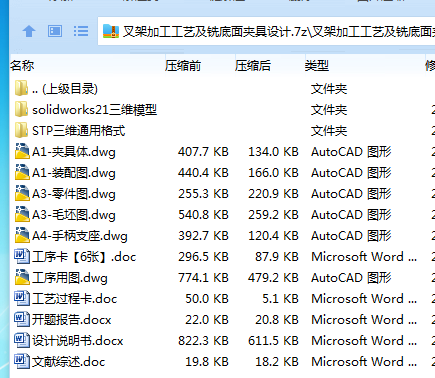Click 19.8 KB size of 文献综述.doc
Image resolution: width=435 pixels, height=378 pixels.
[207, 362]
